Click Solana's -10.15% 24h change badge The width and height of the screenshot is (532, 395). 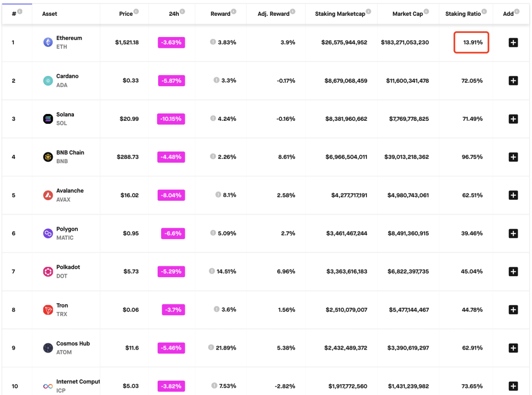(x=171, y=119)
